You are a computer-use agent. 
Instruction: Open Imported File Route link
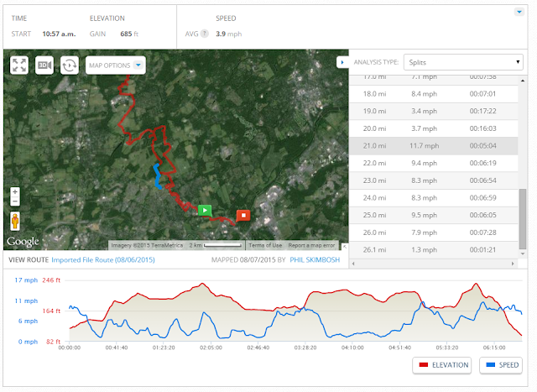click(x=103, y=259)
